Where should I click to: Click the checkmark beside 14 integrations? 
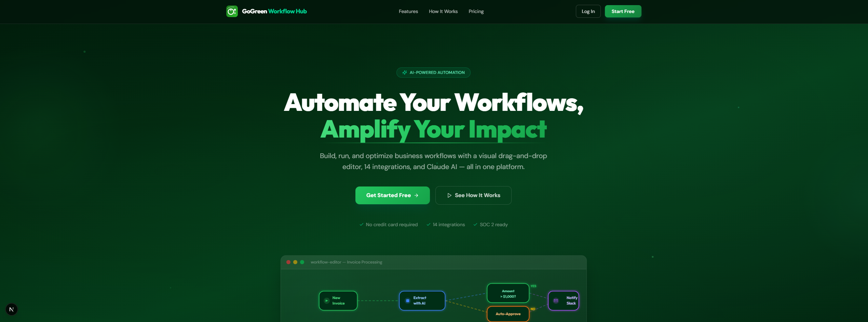point(429,224)
